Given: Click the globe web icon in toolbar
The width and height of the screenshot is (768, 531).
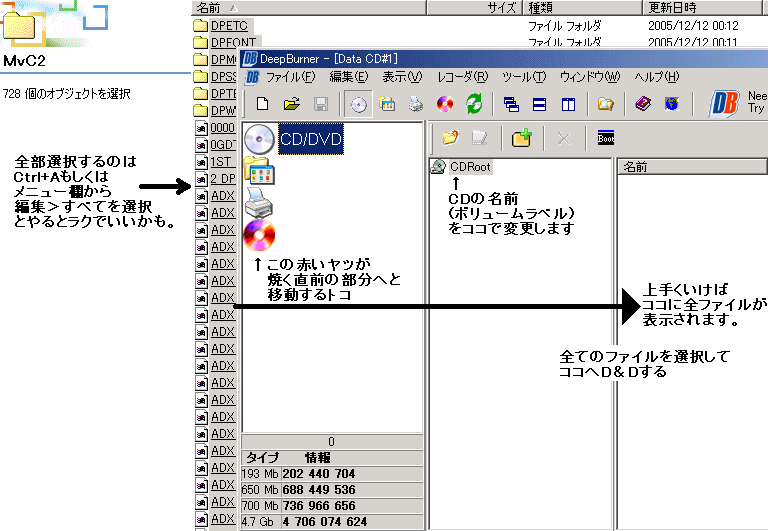Looking at the screenshot, I should click(672, 103).
